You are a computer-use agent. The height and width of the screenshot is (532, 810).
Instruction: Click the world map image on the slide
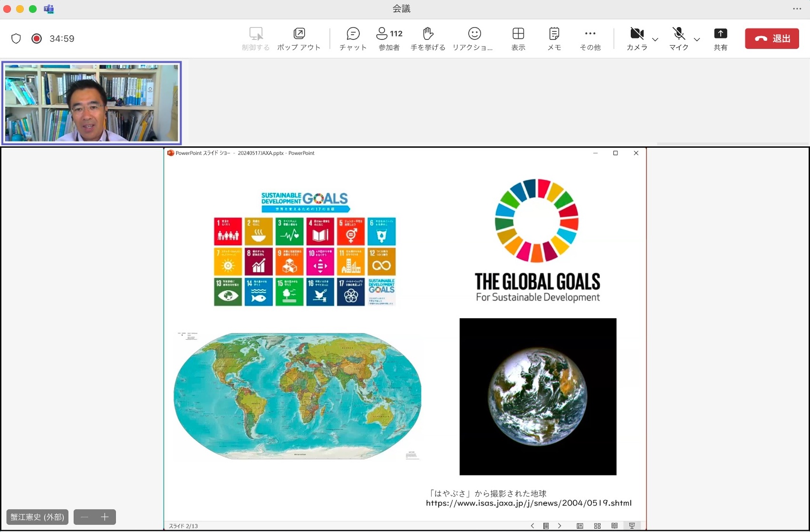click(298, 396)
